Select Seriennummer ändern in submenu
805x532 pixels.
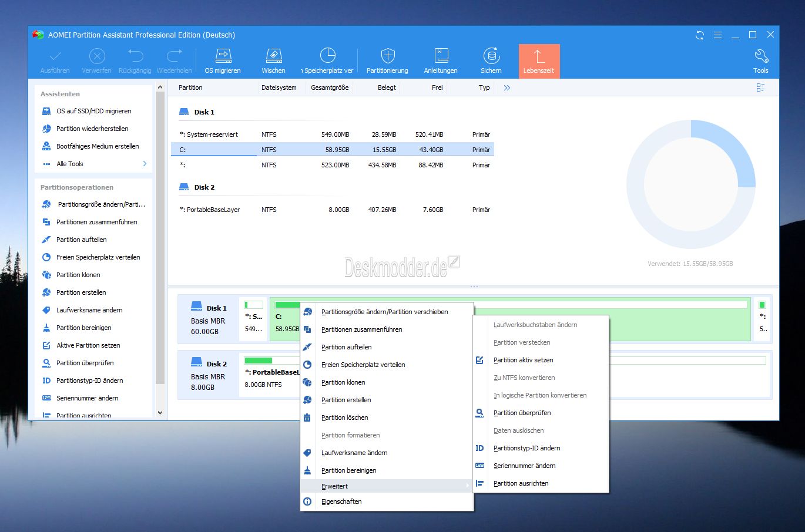[x=541, y=466]
